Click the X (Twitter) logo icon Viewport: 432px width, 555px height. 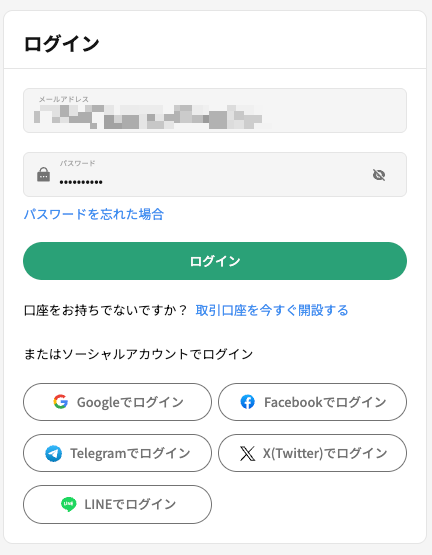pos(248,453)
